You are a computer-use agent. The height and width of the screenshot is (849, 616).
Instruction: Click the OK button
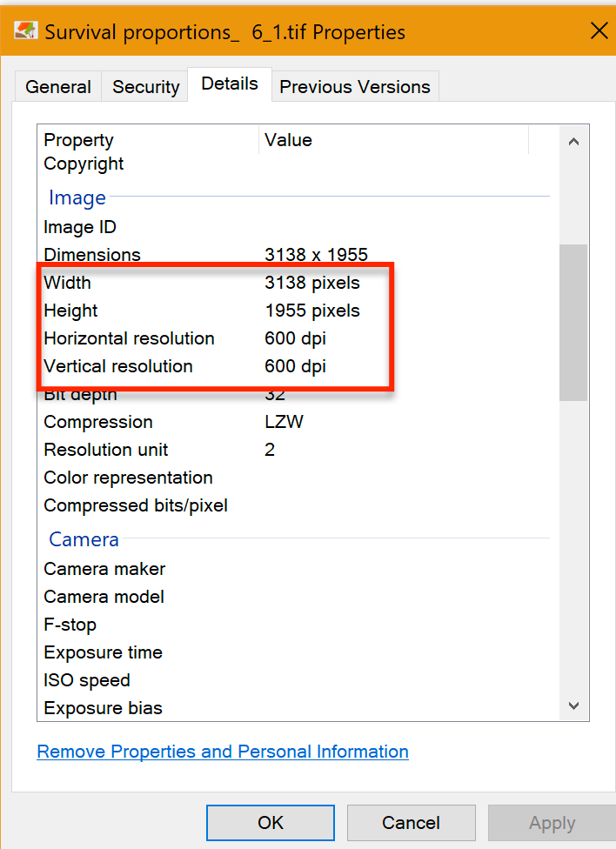[x=270, y=822]
